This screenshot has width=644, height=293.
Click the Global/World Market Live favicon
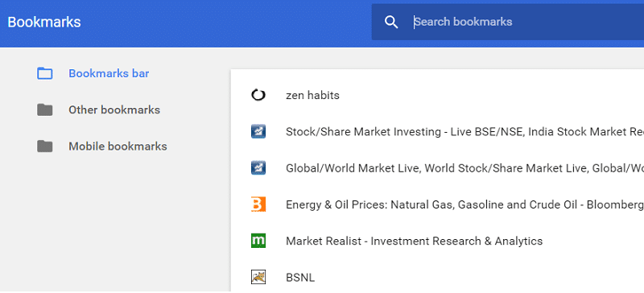pos(258,168)
